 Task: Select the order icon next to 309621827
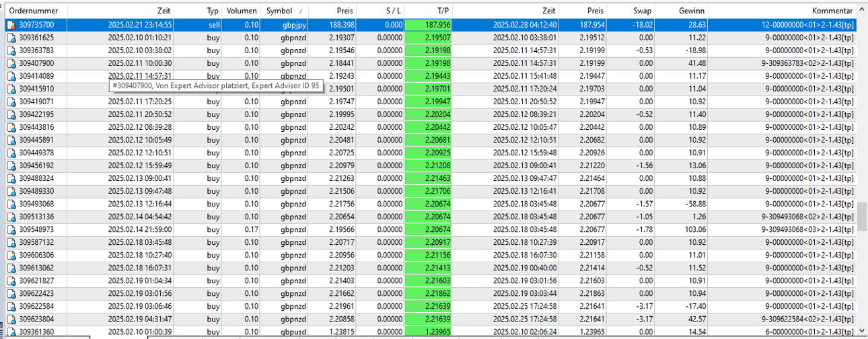point(11,280)
